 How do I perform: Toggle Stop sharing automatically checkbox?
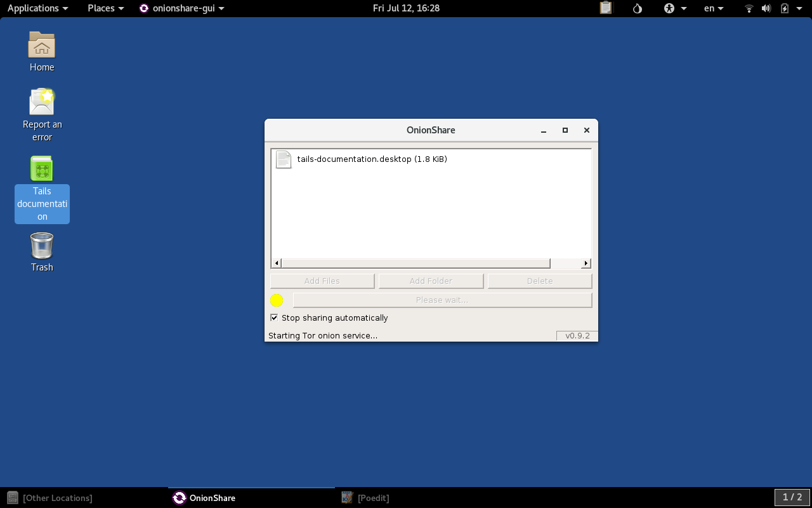(x=274, y=317)
